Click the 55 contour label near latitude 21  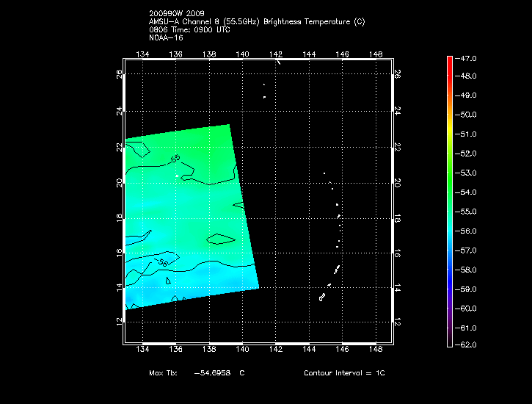pyautogui.click(x=175, y=159)
